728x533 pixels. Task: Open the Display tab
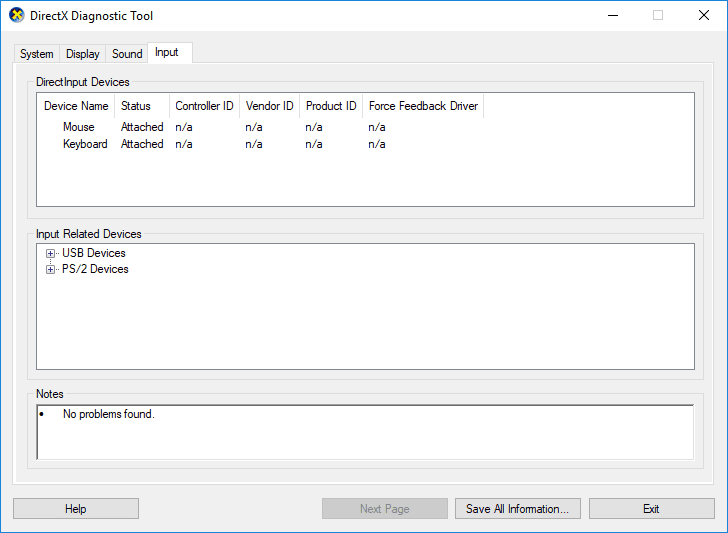pyautogui.click(x=83, y=54)
